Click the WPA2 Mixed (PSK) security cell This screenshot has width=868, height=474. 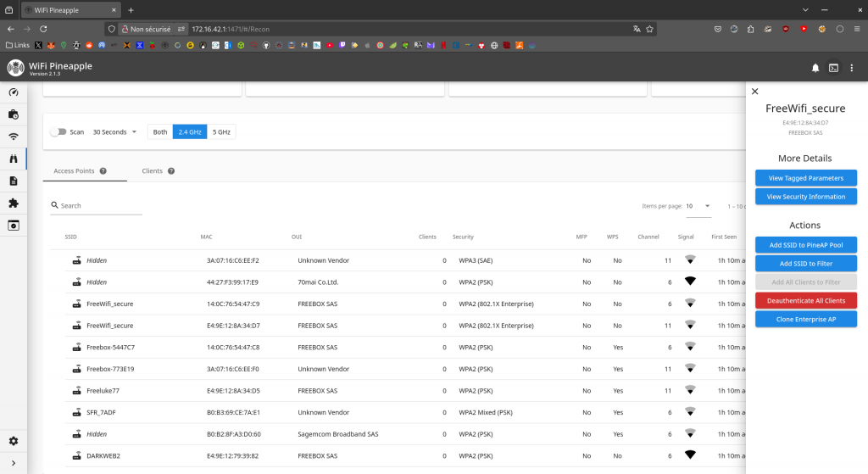click(486, 413)
